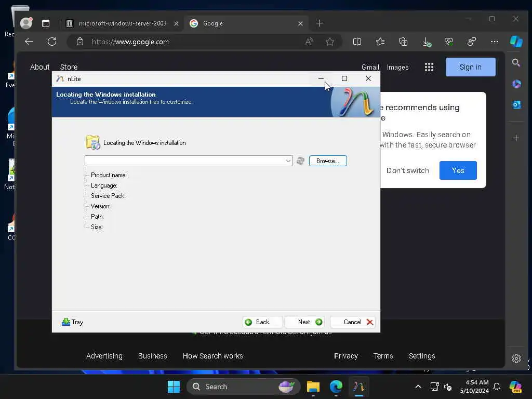Open the Microsoft 365 sidebar icon
The width and height of the screenshot is (532, 399).
click(x=516, y=84)
